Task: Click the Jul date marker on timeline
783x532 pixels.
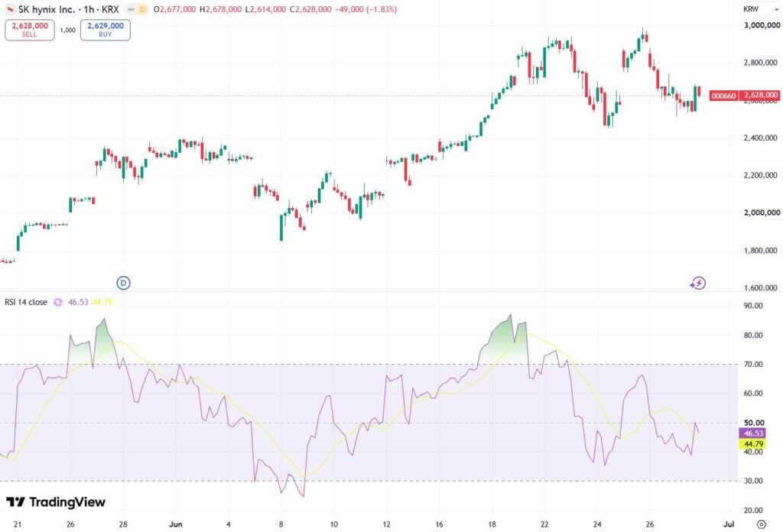Action: coord(729,524)
